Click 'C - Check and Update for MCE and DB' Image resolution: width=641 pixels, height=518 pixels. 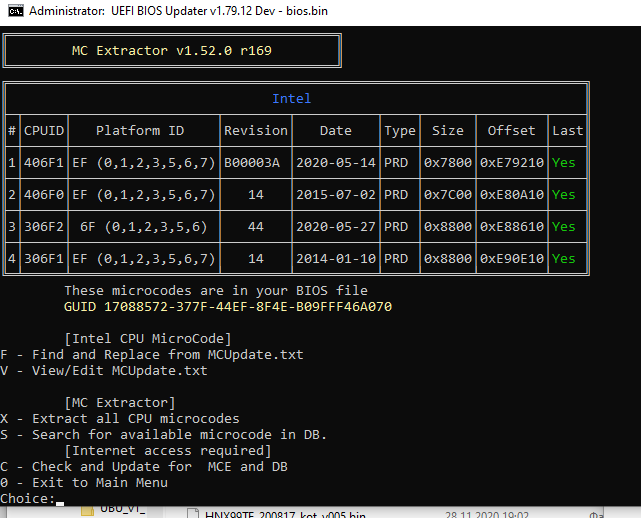(144, 466)
